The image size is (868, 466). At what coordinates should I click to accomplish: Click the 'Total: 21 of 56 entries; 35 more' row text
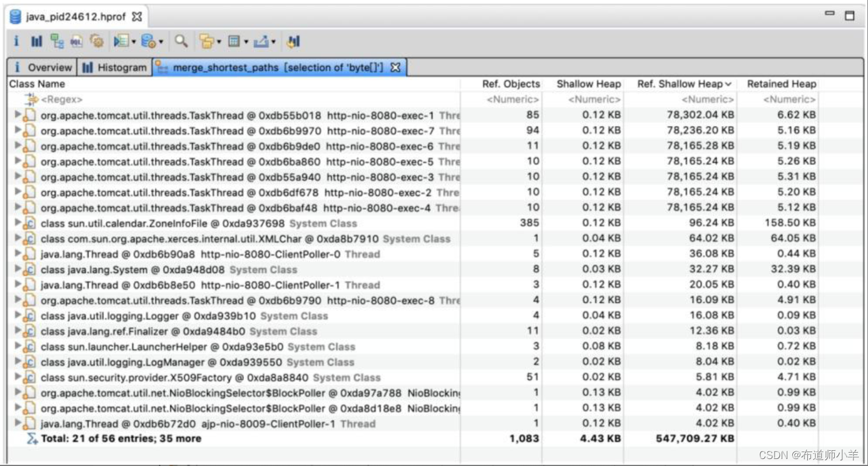tap(121, 439)
